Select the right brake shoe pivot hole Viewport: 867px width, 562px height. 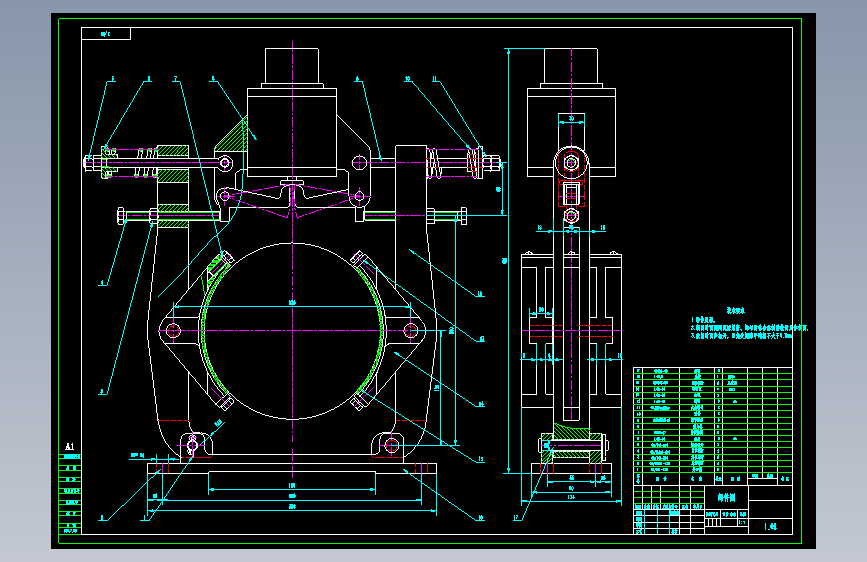pos(411,331)
